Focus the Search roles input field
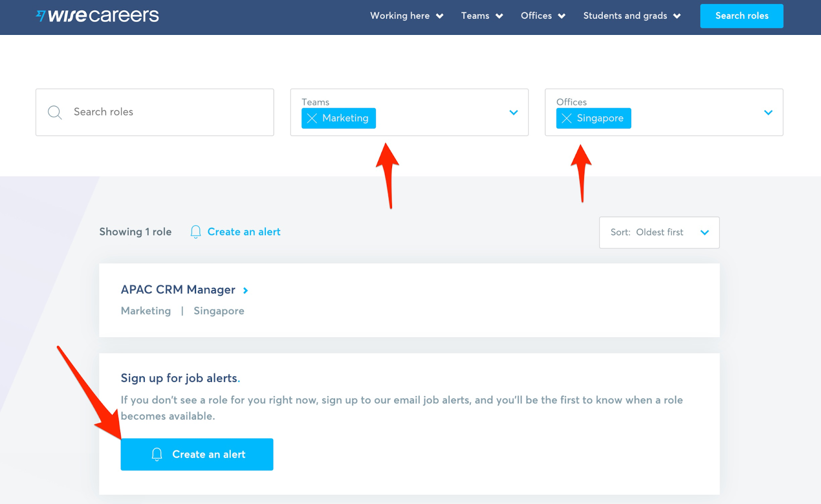Viewport: 821px width, 504px height. [154, 112]
